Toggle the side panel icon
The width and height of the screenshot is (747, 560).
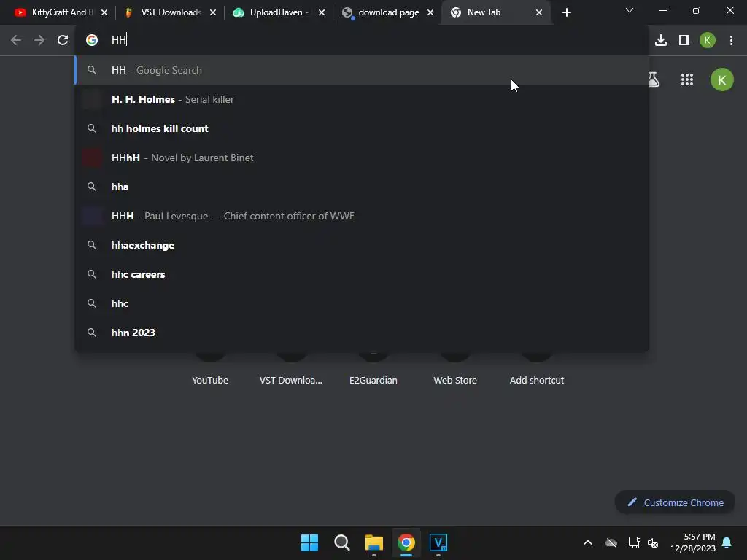684,40
